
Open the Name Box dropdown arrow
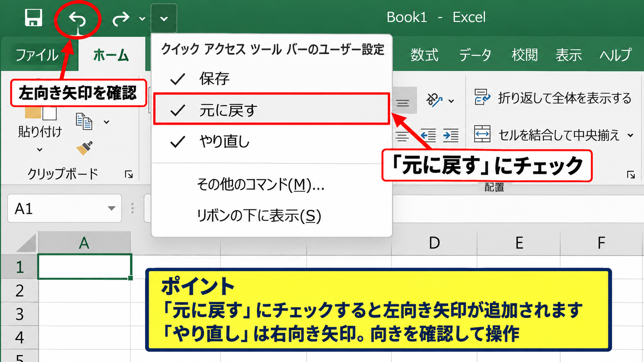111,209
